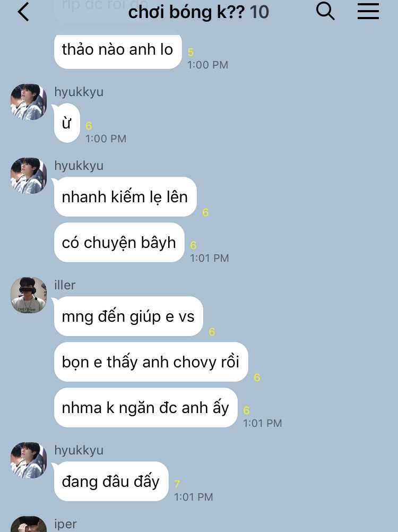Open chat search magnifier icon
Viewport: 398px width, 532px height.
[x=325, y=11]
